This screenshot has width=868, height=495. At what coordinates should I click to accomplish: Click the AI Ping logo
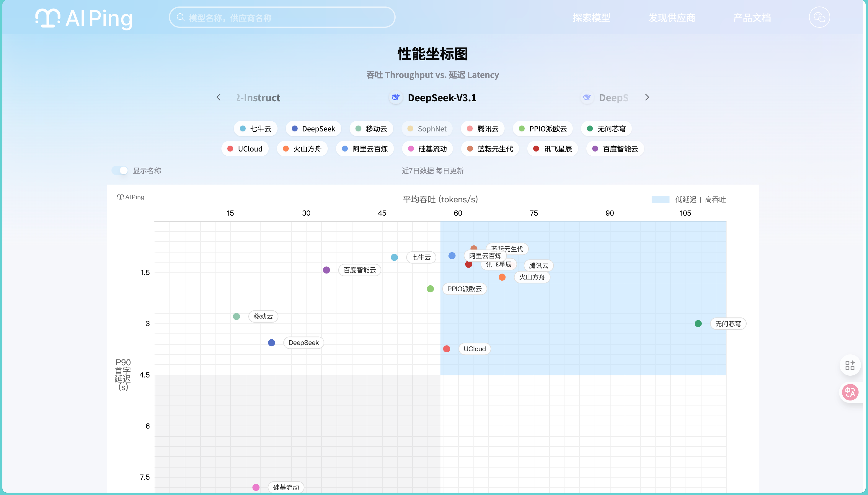click(84, 18)
